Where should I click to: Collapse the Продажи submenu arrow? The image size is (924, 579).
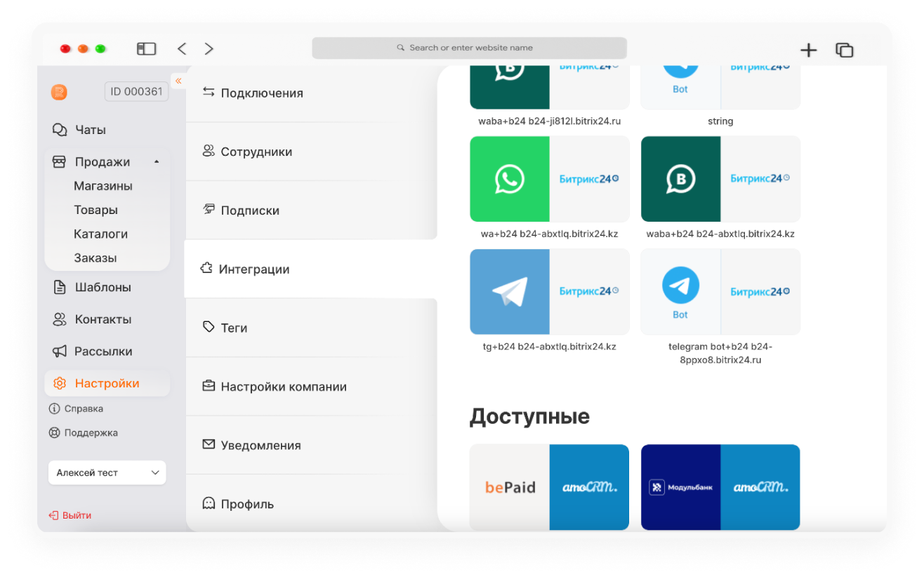(157, 162)
